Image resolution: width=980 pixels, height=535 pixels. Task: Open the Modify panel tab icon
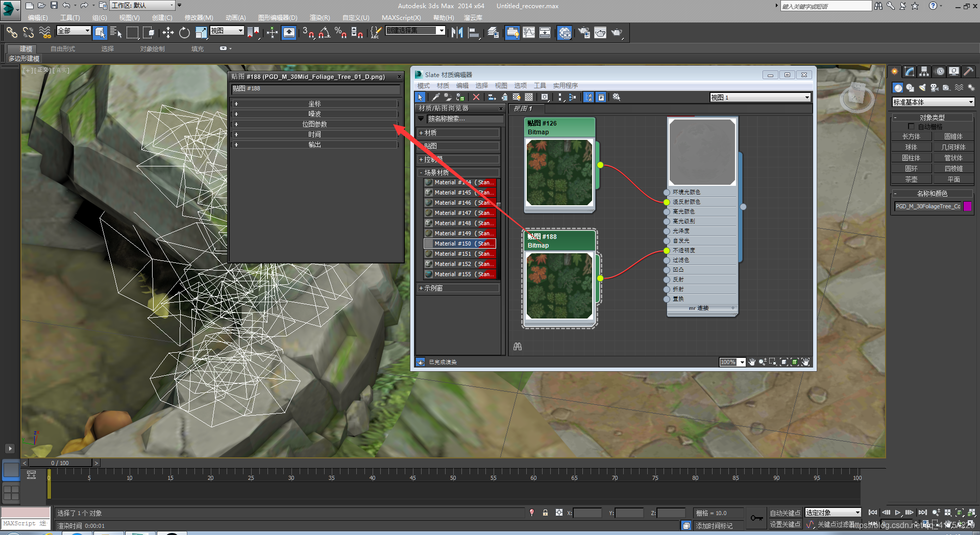pyautogui.click(x=909, y=71)
